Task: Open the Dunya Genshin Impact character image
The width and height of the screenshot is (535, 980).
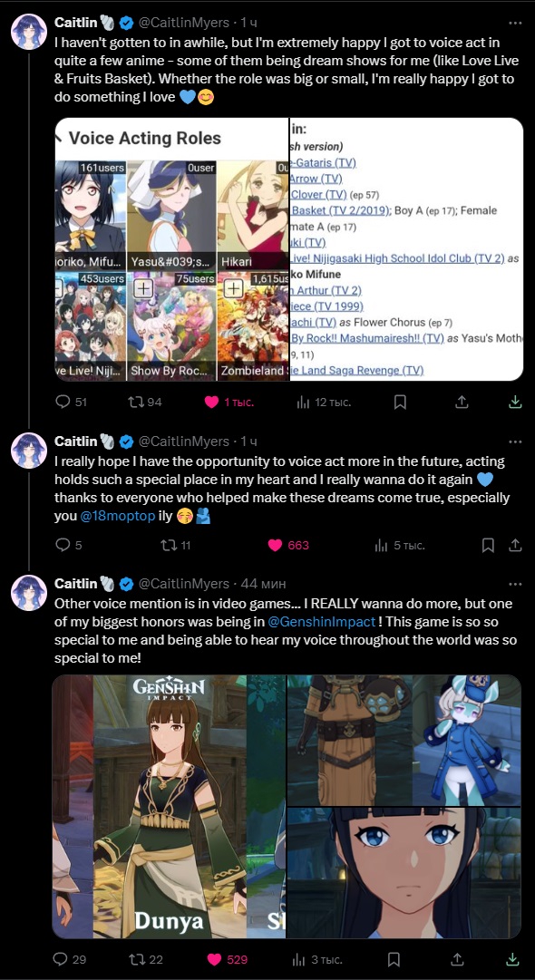Action: tap(169, 806)
